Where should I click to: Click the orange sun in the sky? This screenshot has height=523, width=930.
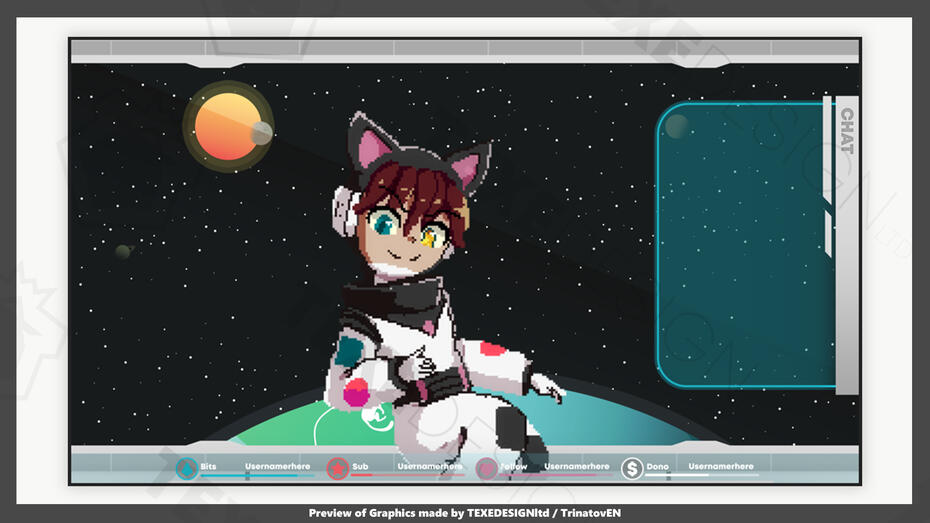tap(227, 126)
